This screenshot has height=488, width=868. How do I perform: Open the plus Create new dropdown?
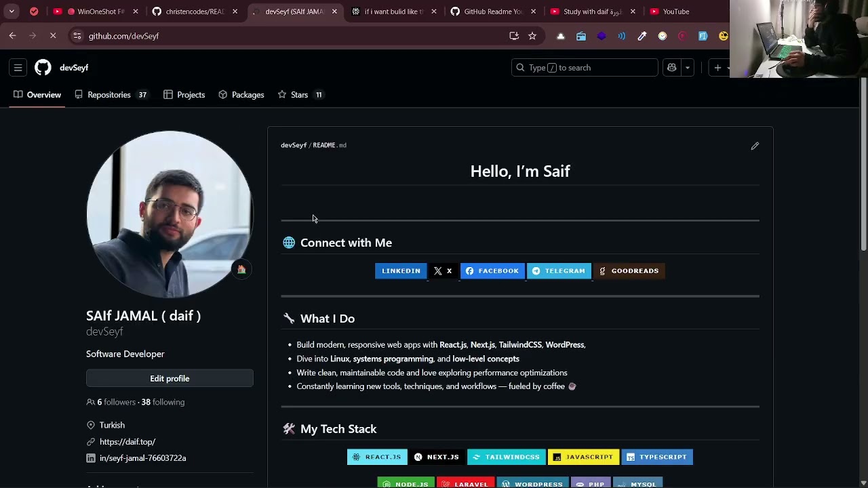tap(720, 68)
